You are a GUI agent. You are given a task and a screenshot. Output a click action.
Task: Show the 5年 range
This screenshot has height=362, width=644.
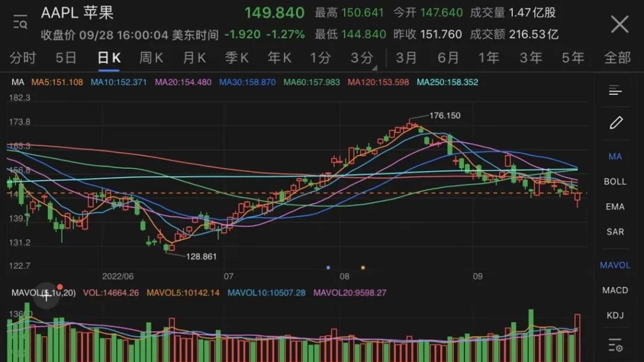(x=573, y=58)
